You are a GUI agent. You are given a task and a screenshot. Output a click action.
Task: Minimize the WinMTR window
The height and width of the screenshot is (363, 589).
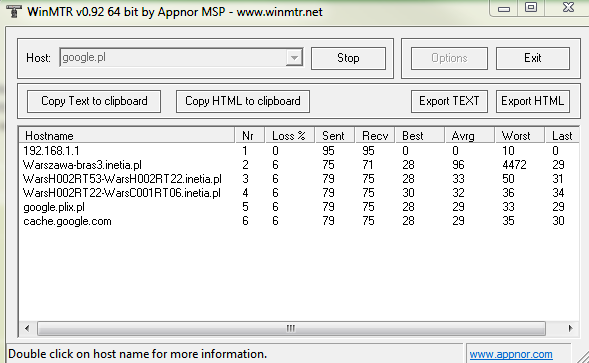tap(504, 8)
